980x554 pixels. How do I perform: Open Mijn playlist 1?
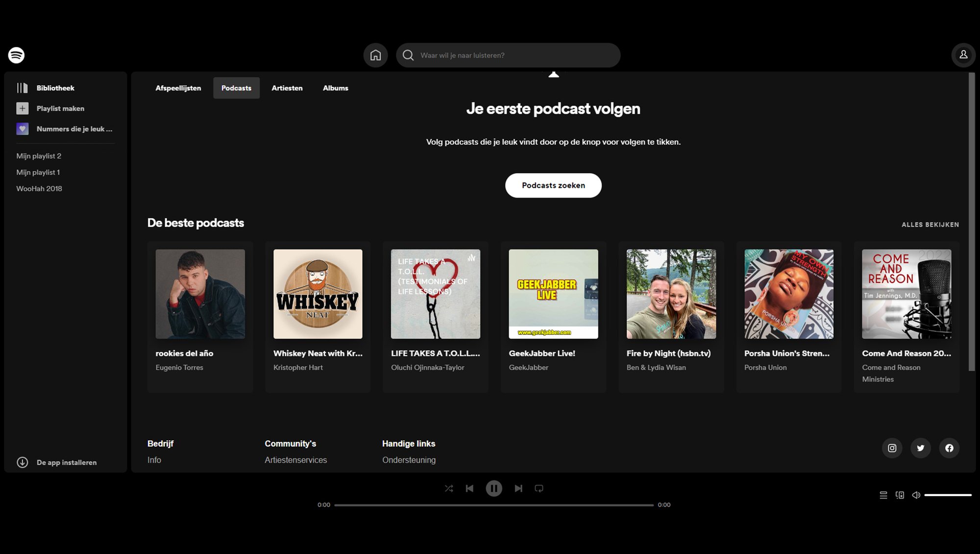coord(38,172)
